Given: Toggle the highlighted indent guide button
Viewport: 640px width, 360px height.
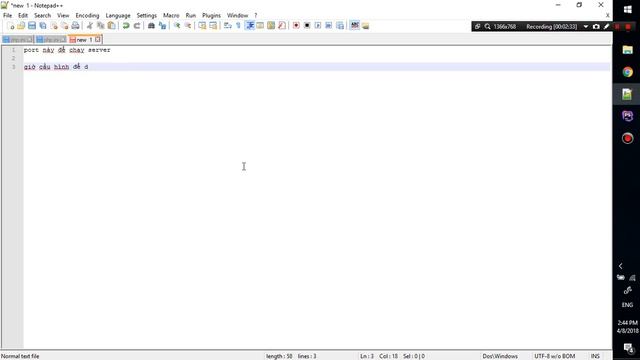Looking at the screenshot, I should [x=250, y=26].
